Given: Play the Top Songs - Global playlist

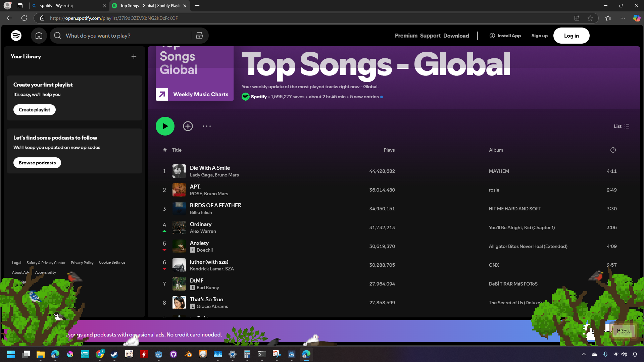Looking at the screenshot, I should pyautogui.click(x=165, y=126).
